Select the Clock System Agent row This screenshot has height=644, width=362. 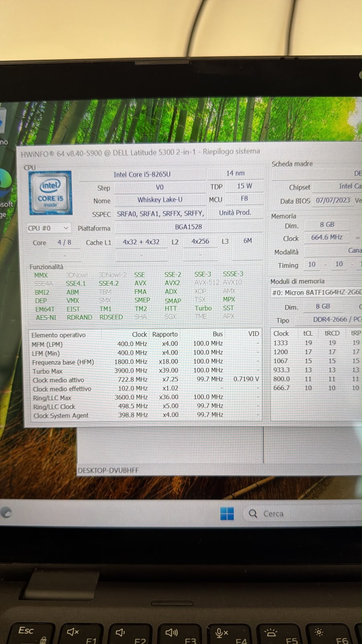pos(146,415)
